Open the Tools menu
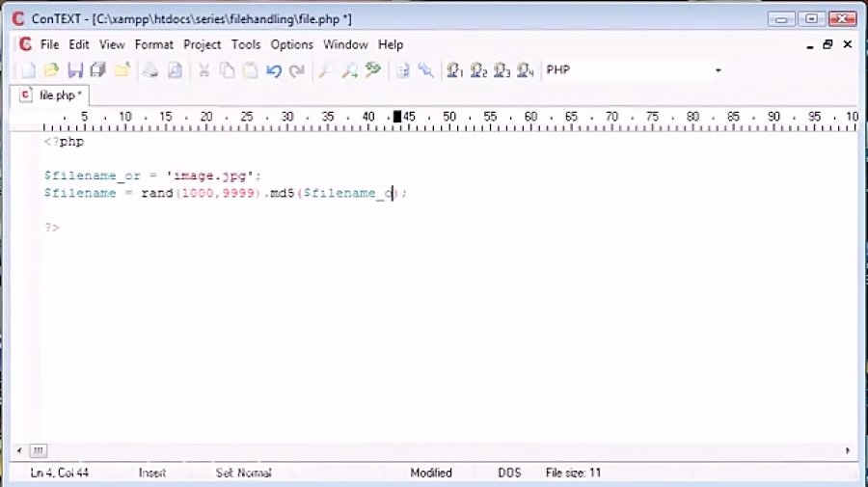 click(x=246, y=44)
